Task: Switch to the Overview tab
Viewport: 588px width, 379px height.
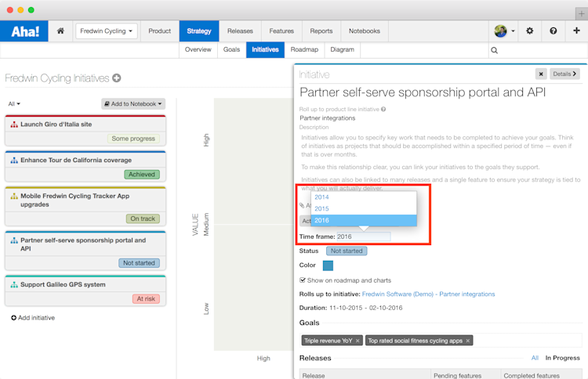Action: [198, 50]
